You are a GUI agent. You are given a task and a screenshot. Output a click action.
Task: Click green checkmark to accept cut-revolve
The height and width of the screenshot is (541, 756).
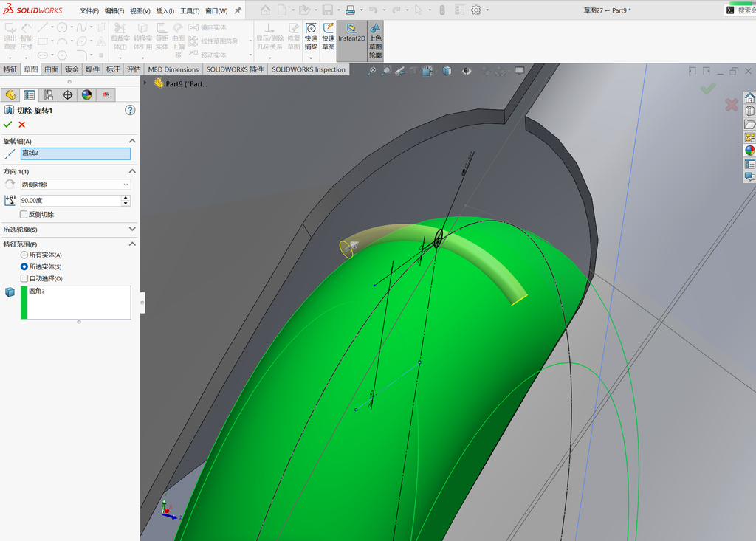point(7,125)
